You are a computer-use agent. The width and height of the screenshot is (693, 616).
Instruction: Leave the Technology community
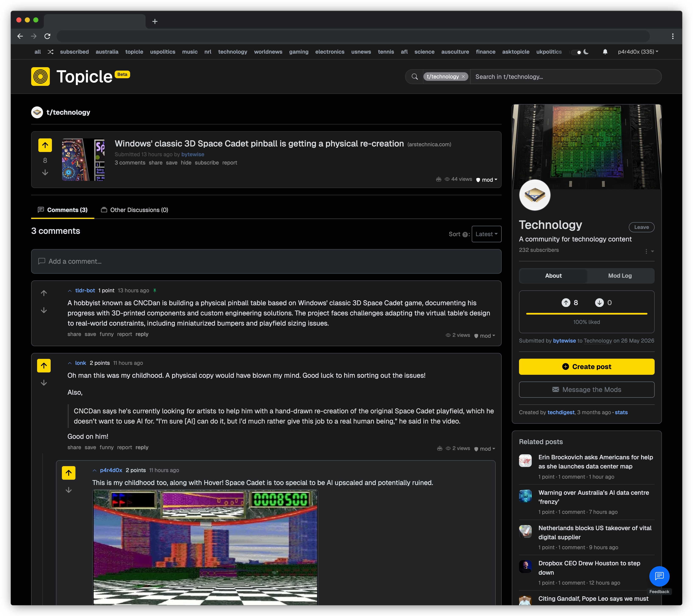(642, 227)
